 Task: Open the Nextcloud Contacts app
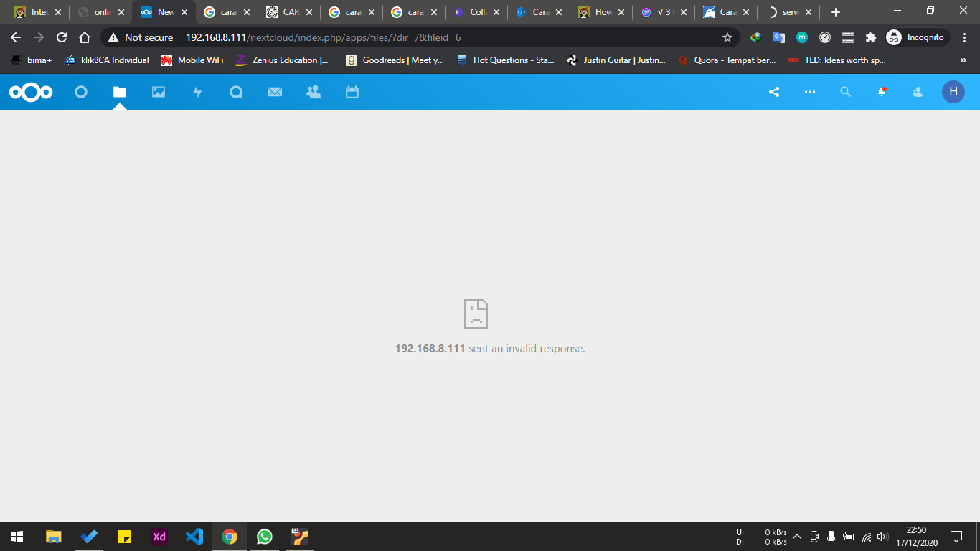314,92
